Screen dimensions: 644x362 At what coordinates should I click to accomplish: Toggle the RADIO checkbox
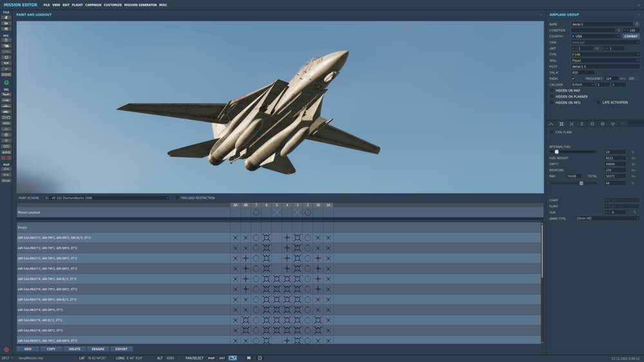click(573, 79)
